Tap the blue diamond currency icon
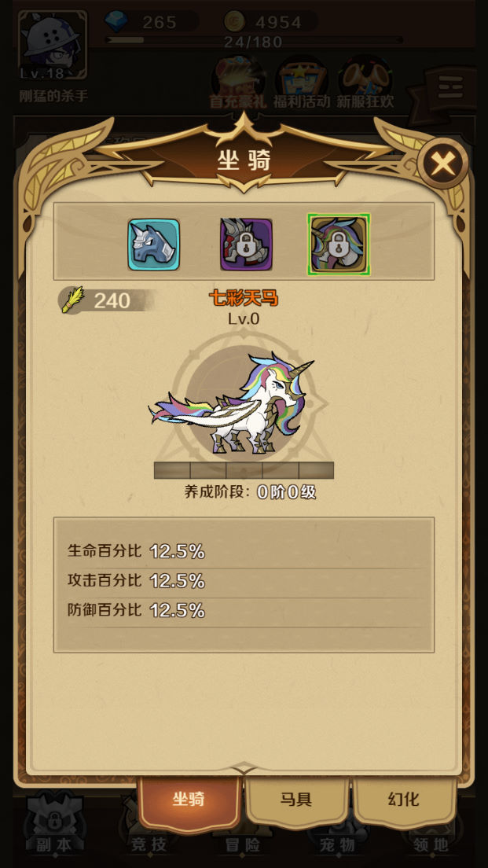The height and width of the screenshot is (868, 488). pyautogui.click(x=116, y=21)
